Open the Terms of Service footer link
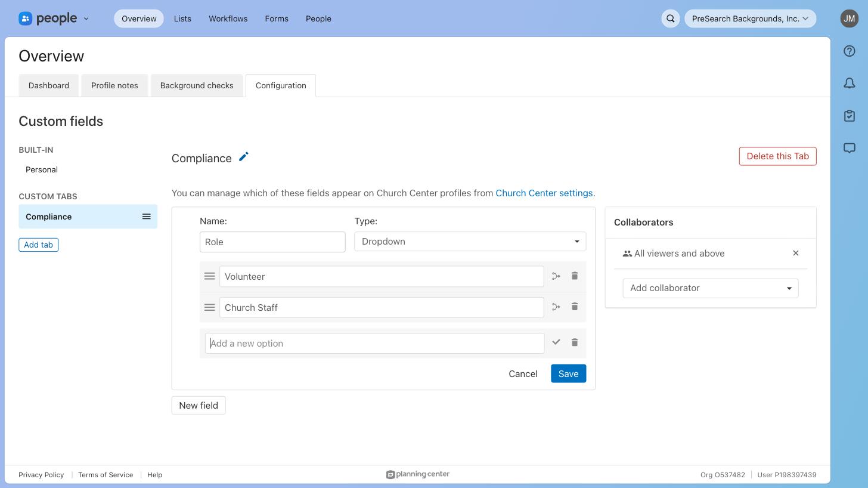Screen dimensions: 868x488 (106, 475)
